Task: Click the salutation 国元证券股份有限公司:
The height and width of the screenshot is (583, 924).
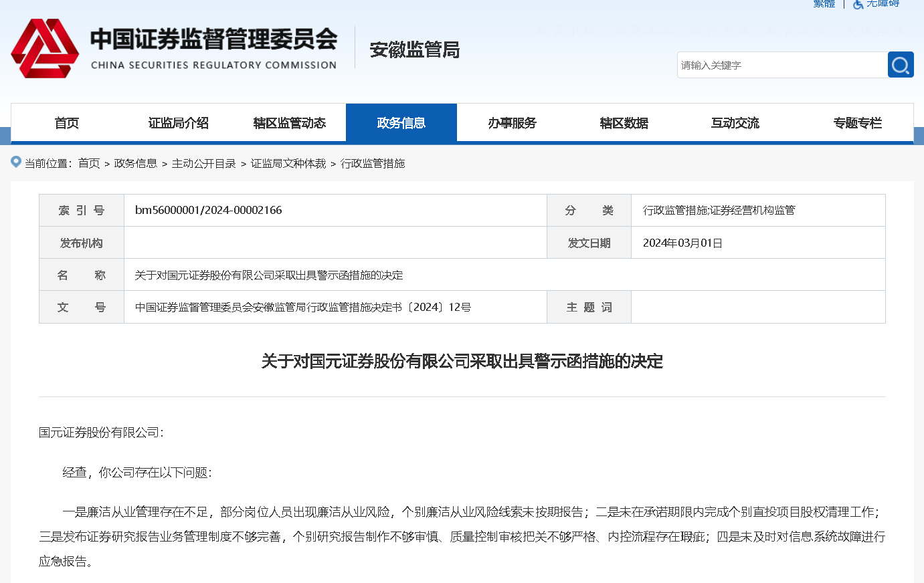Action: pos(101,433)
